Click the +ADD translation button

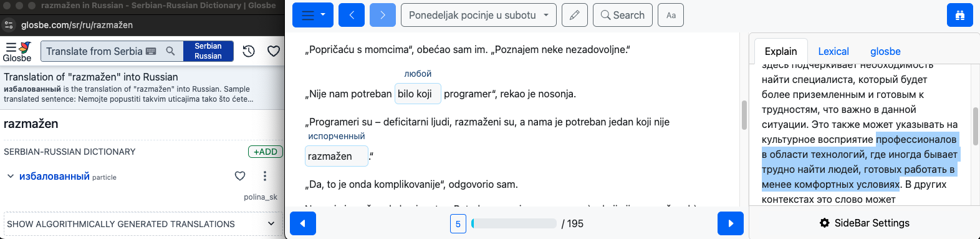[x=266, y=152]
